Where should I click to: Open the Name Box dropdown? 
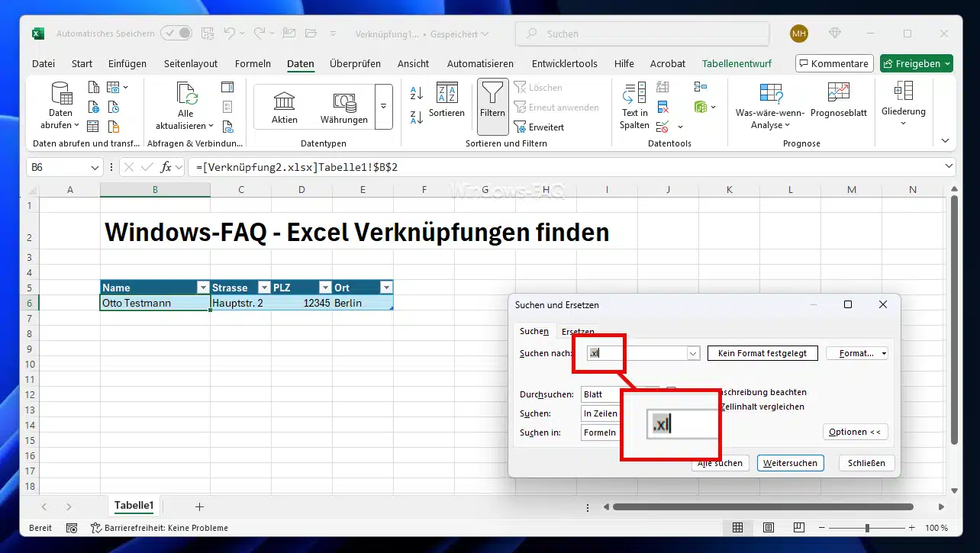click(95, 167)
